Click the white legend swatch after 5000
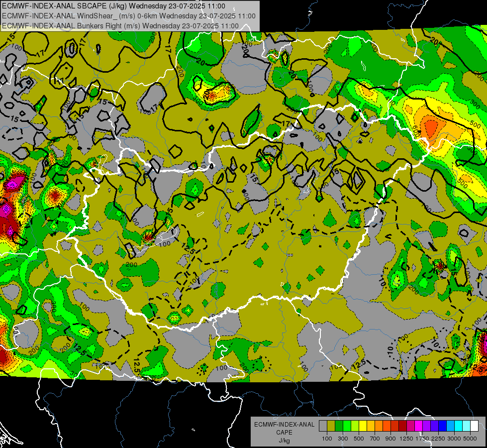Screen dimensions: 487x448 474,426
